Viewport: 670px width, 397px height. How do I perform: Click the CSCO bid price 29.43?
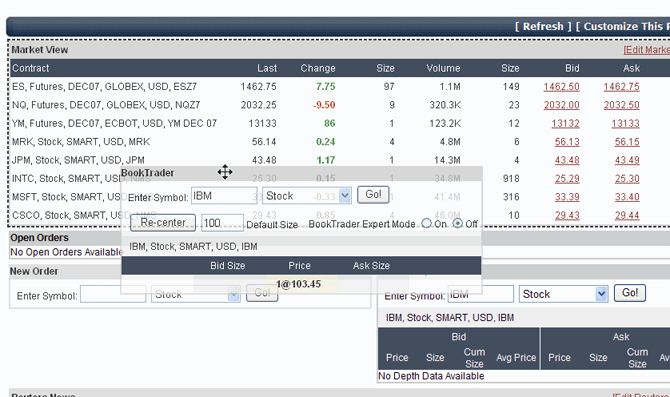[x=567, y=215]
